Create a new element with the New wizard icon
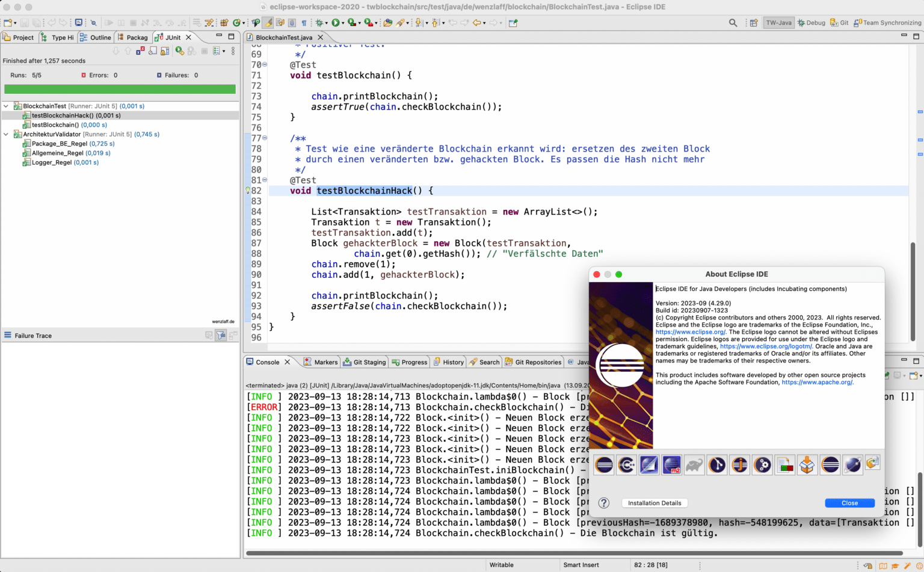The width and height of the screenshot is (924, 572). click(7, 22)
